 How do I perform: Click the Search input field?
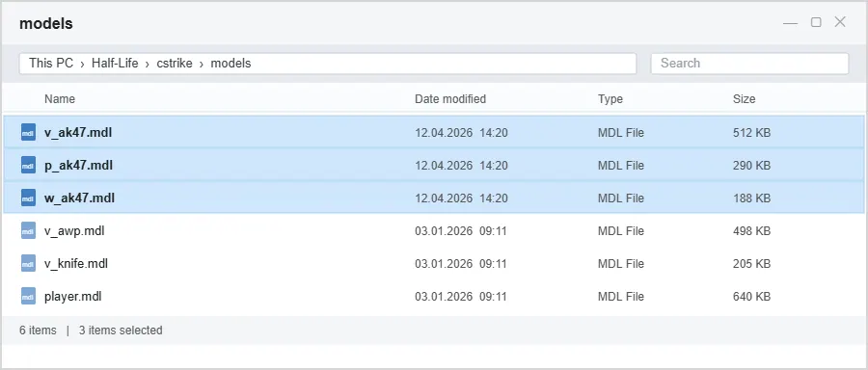pyautogui.click(x=749, y=63)
